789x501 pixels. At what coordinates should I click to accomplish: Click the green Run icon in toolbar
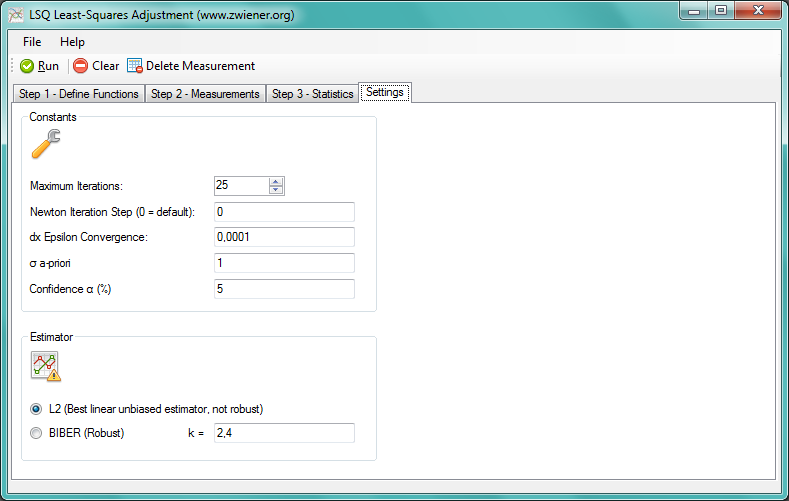point(27,66)
